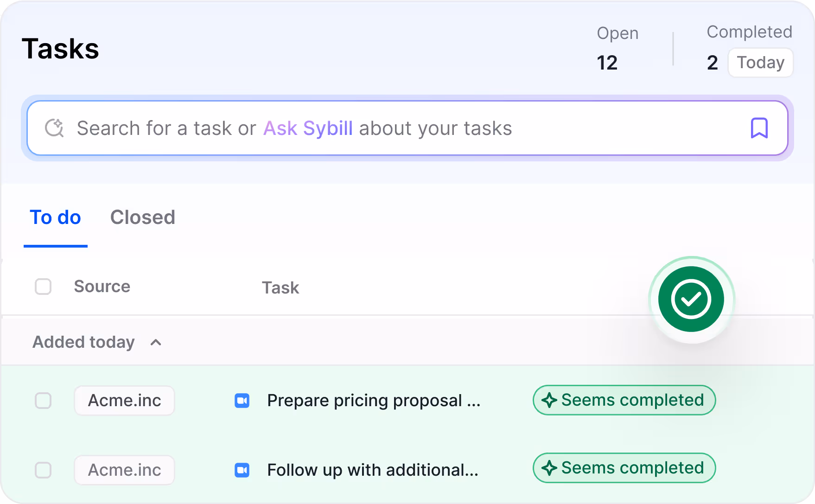Image resolution: width=815 pixels, height=504 pixels.
Task: Click the sparkle icon in the second Seems completed badge
Action: pos(549,468)
